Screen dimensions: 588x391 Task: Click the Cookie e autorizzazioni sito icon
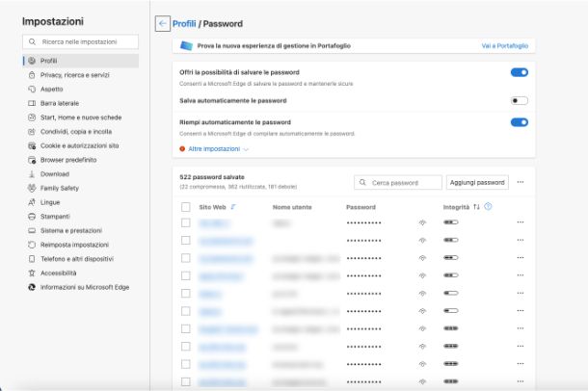click(x=32, y=145)
